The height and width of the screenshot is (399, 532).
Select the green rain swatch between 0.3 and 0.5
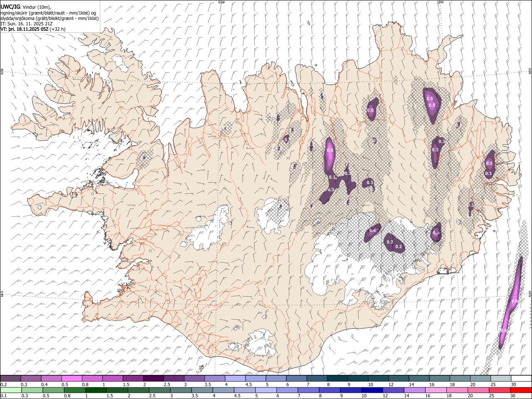[x=32, y=390]
